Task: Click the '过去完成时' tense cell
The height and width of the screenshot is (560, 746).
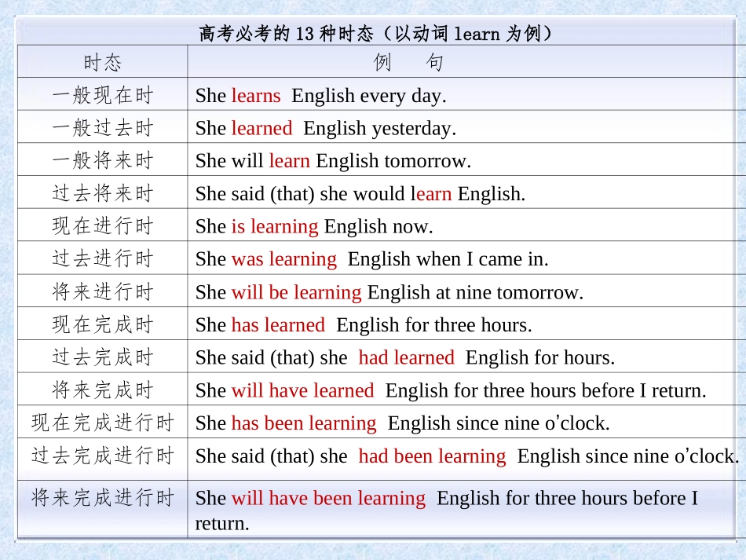Action: (x=103, y=357)
